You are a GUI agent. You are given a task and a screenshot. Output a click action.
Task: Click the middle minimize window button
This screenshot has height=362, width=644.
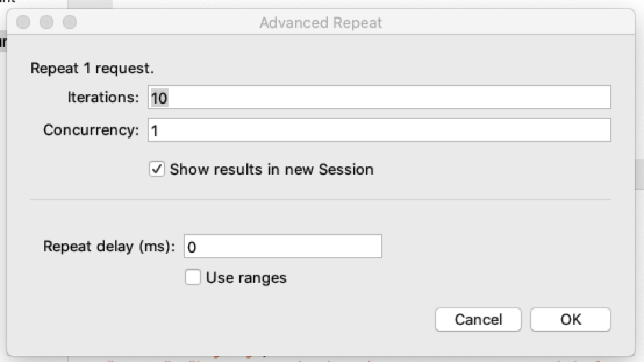pos(46,22)
